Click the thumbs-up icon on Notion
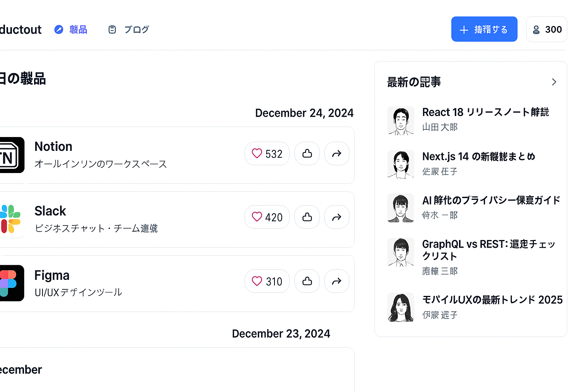Image resolution: width=588 pixels, height=392 pixels. pos(307,154)
